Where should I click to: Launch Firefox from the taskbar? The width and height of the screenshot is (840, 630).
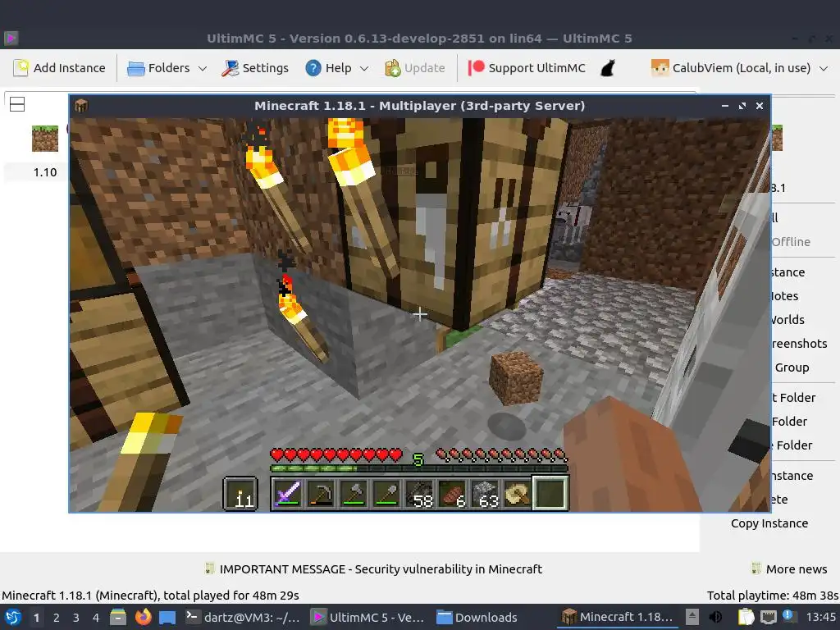pos(143,617)
